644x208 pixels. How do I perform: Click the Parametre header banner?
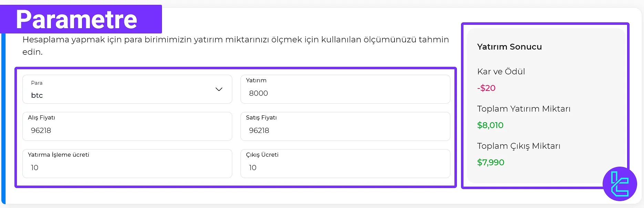pyautogui.click(x=76, y=19)
